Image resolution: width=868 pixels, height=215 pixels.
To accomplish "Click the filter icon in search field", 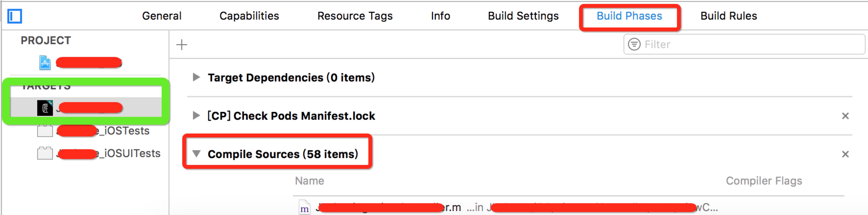I will (634, 44).
